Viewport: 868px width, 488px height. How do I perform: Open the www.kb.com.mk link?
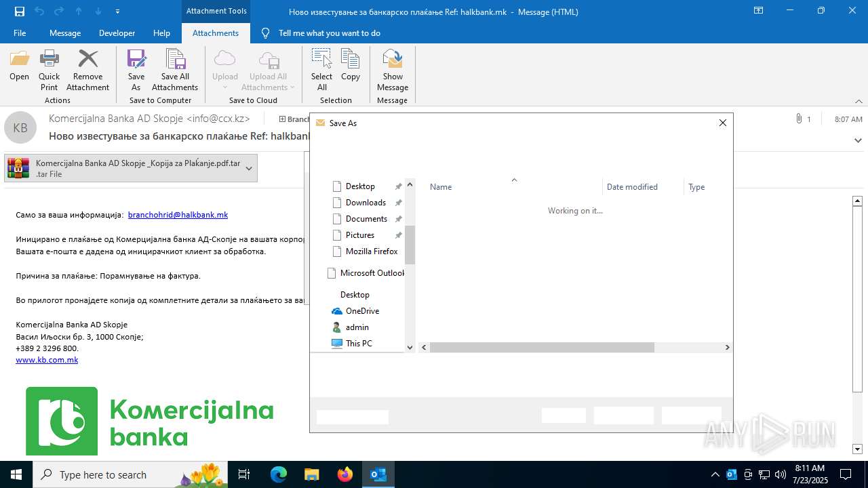tap(47, 360)
